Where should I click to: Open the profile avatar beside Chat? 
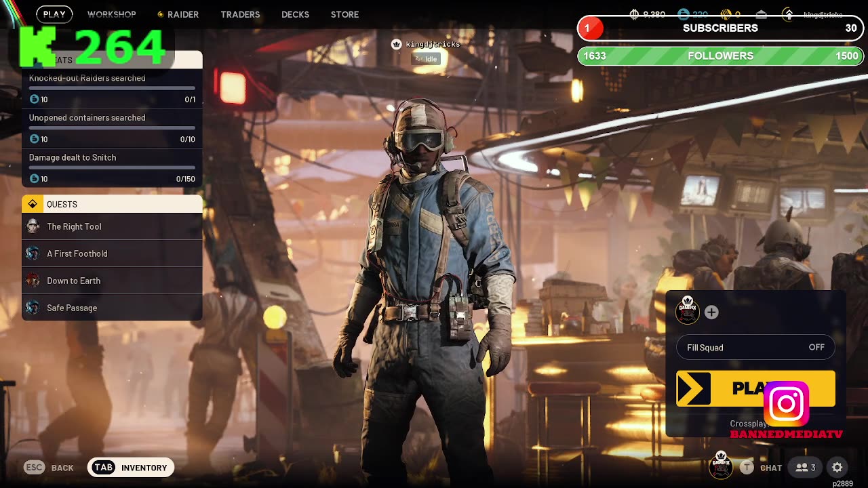pos(721,466)
